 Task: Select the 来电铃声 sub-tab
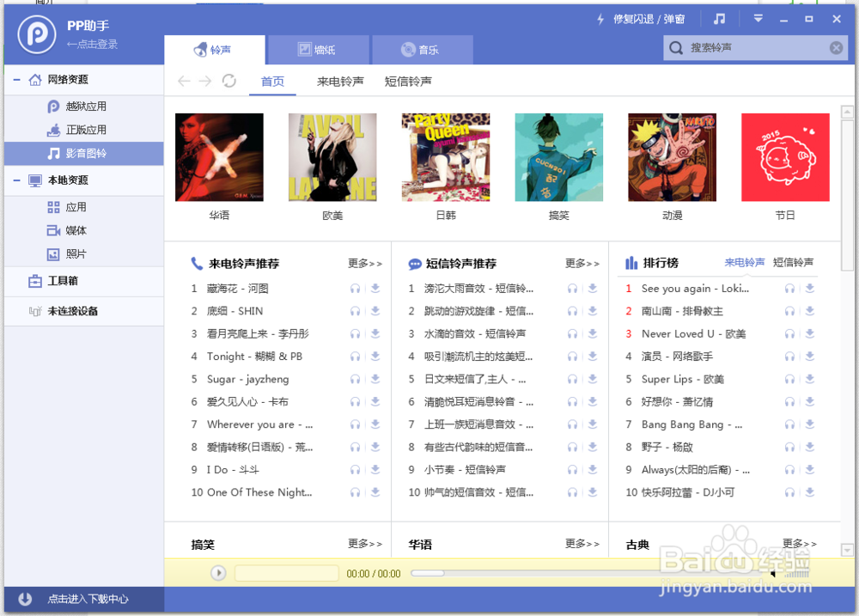click(x=340, y=82)
